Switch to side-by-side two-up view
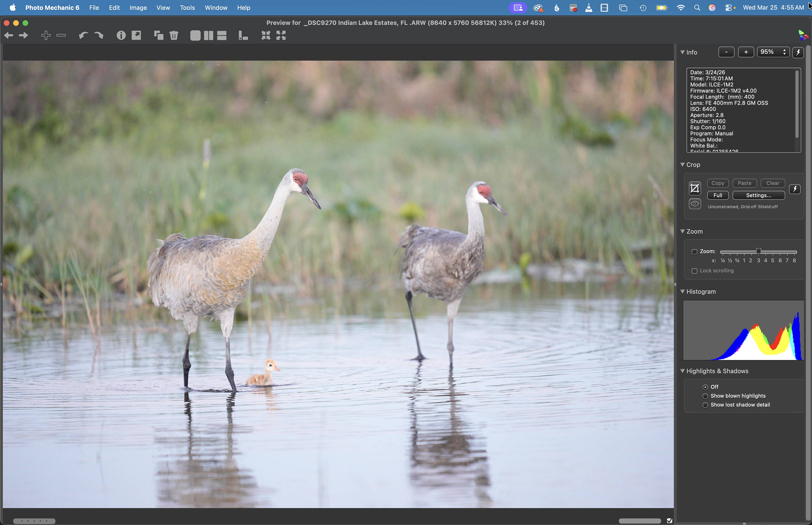Screen dimensions: 812x525 point(208,36)
